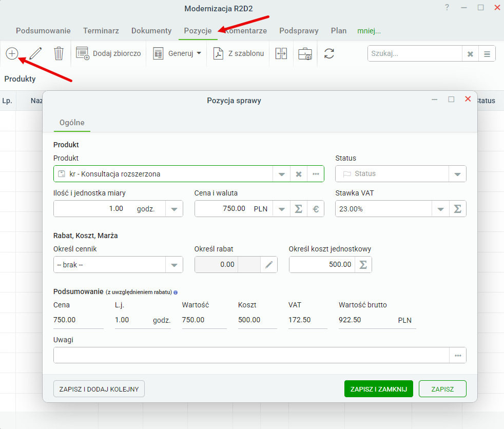Open the Generuj dropdown menu

coord(177,53)
